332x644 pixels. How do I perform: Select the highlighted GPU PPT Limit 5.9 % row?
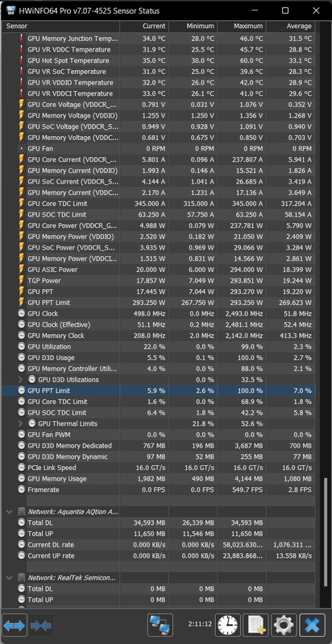pyautogui.click(x=159, y=391)
